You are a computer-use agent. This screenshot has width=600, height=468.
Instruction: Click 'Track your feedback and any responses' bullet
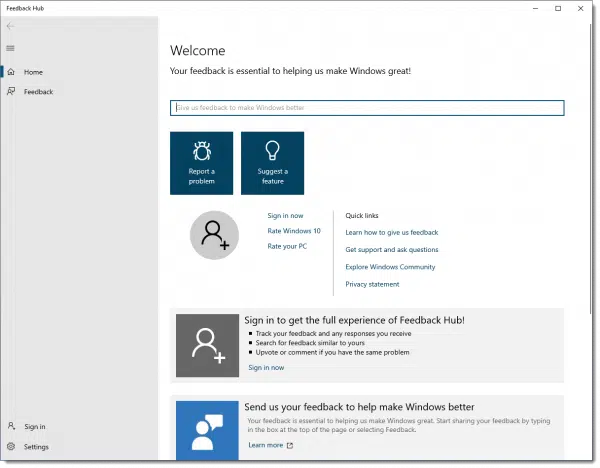pos(333,333)
